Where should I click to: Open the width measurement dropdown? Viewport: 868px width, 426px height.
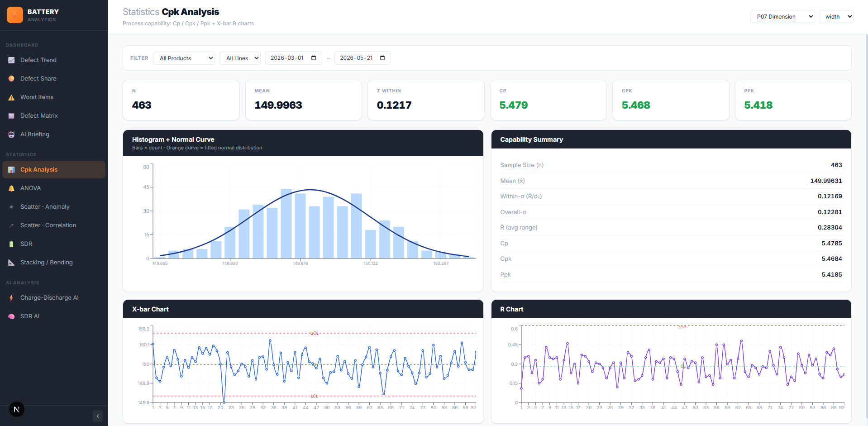click(x=836, y=17)
